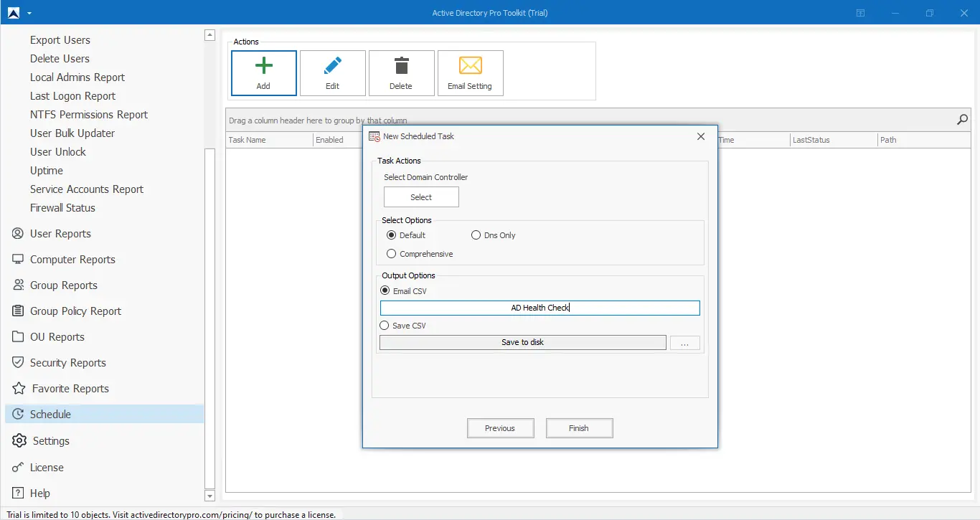Click the sidebar scroll up arrow
Image resolution: width=980 pixels, height=520 pixels.
coord(209,34)
